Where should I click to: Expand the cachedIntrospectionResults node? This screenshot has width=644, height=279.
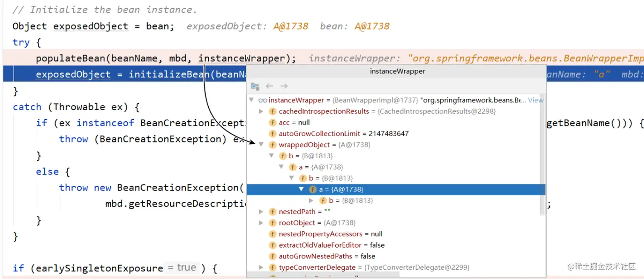click(261, 111)
